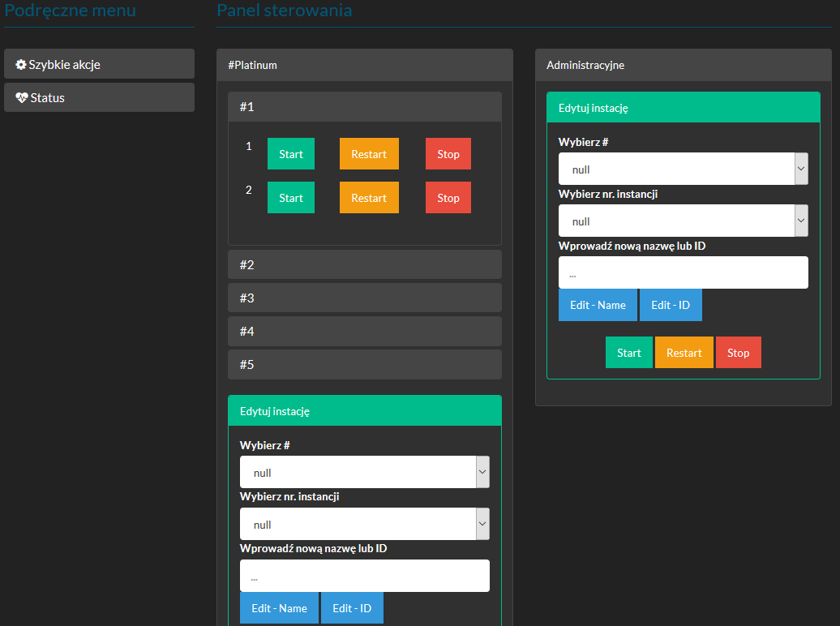Collapse the #1 accordion header
Image resolution: width=840 pixels, height=626 pixels.
pos(365,107)
